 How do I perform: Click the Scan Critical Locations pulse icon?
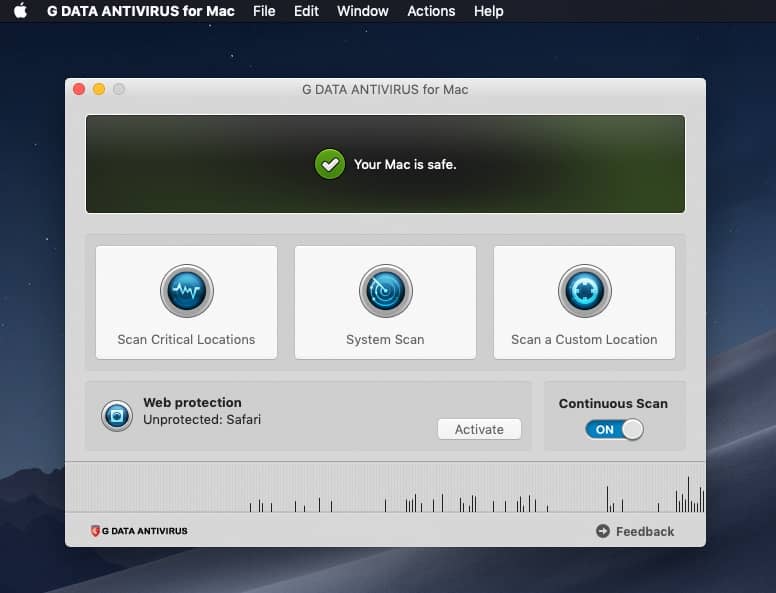pyautogui.click(x=187, y=291)
